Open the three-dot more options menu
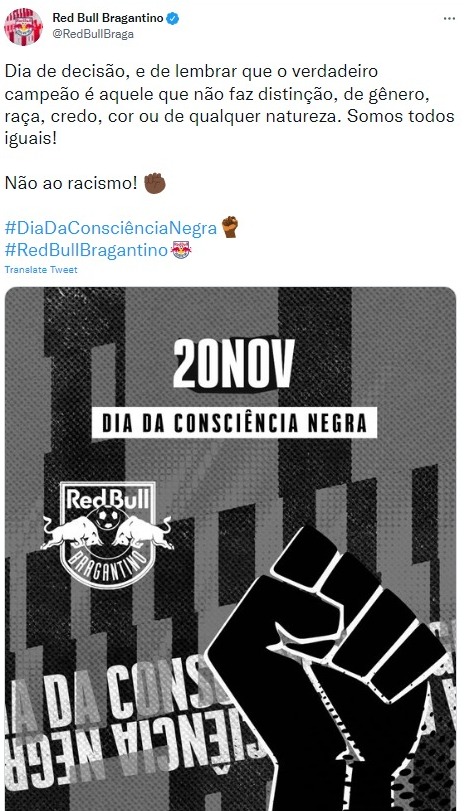This screenshot has width=464, height=811. point(449,19)
